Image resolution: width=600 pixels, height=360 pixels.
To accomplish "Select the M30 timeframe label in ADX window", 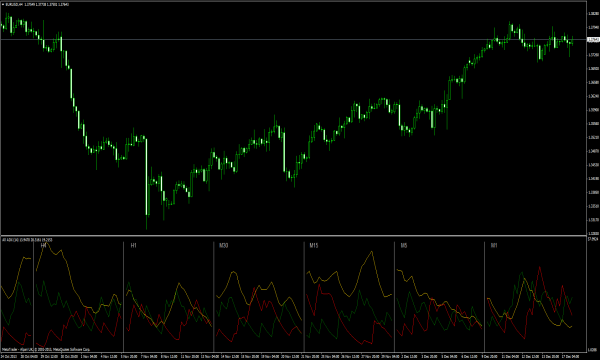I will pyautogui.click(x=224, y=245).
